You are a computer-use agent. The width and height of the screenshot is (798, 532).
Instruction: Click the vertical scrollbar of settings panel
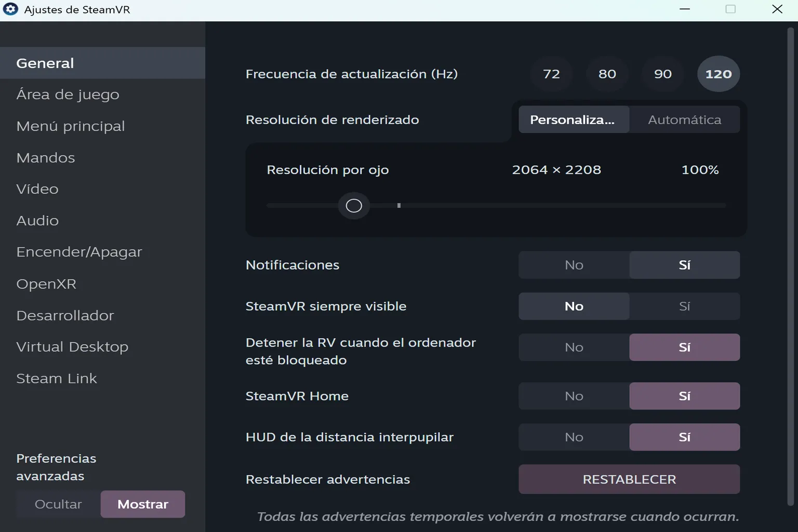(x=791, y=266)
